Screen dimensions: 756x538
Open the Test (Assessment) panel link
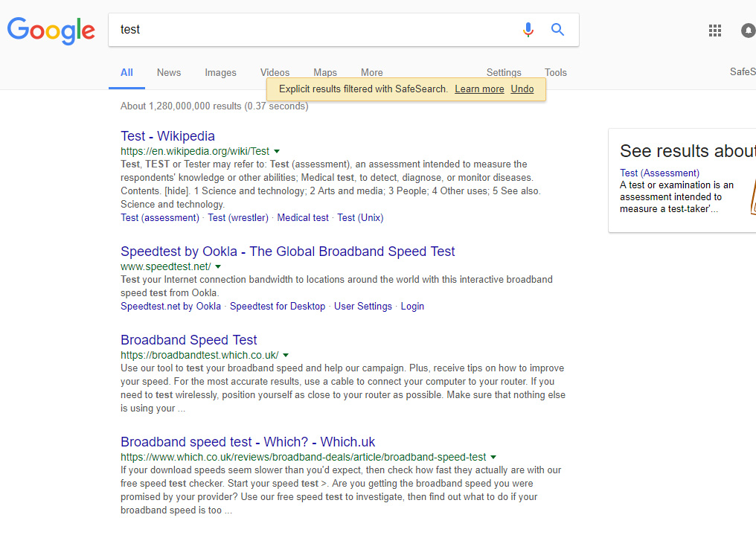click(659, 173)
